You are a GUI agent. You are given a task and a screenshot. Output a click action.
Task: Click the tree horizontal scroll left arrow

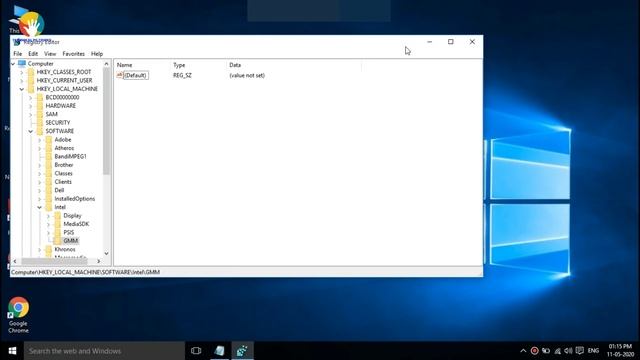(15, 261)
